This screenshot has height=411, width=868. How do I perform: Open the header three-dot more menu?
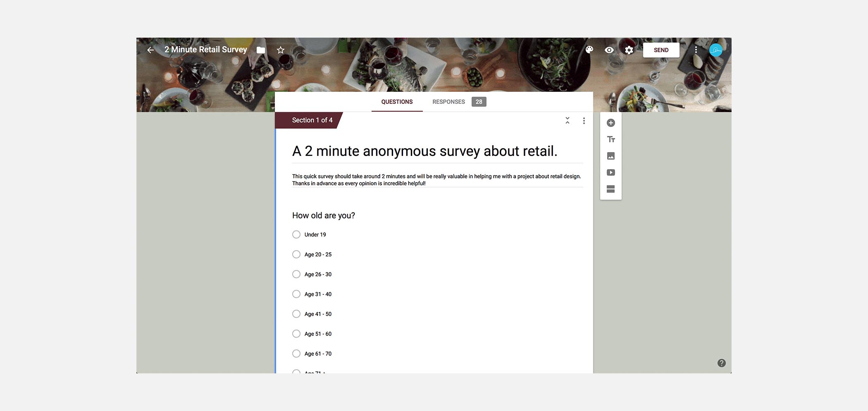696,50
